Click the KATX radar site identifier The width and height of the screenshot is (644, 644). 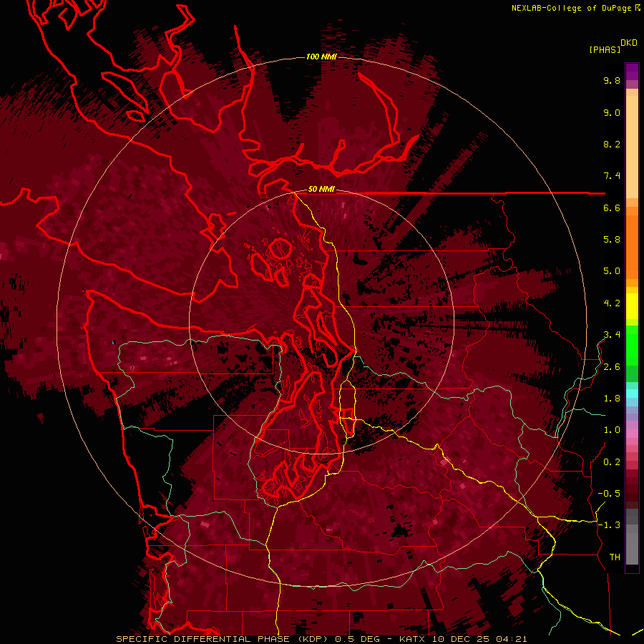coord(413,639)
